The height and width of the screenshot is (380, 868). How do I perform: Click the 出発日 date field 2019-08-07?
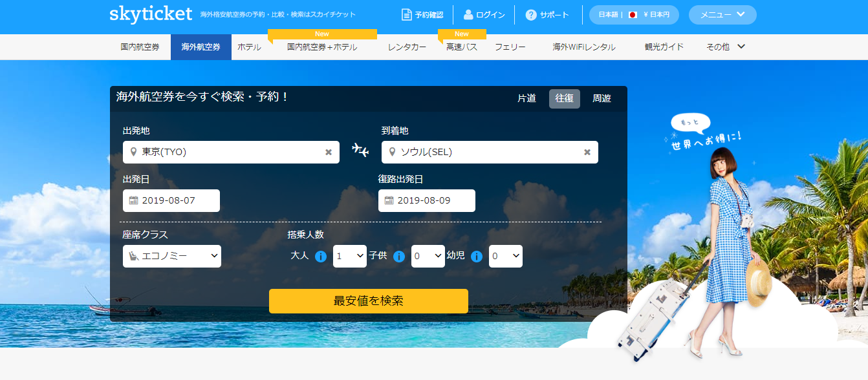pos(171,200)
